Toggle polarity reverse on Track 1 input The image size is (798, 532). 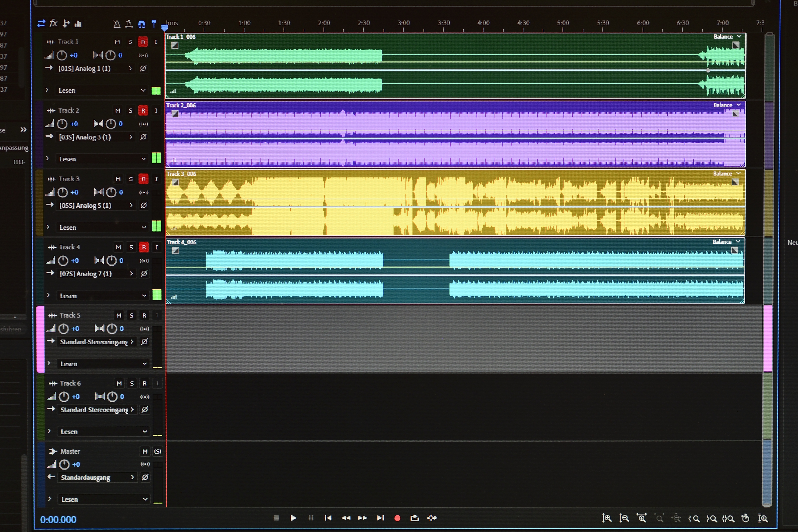coord(143,68)
